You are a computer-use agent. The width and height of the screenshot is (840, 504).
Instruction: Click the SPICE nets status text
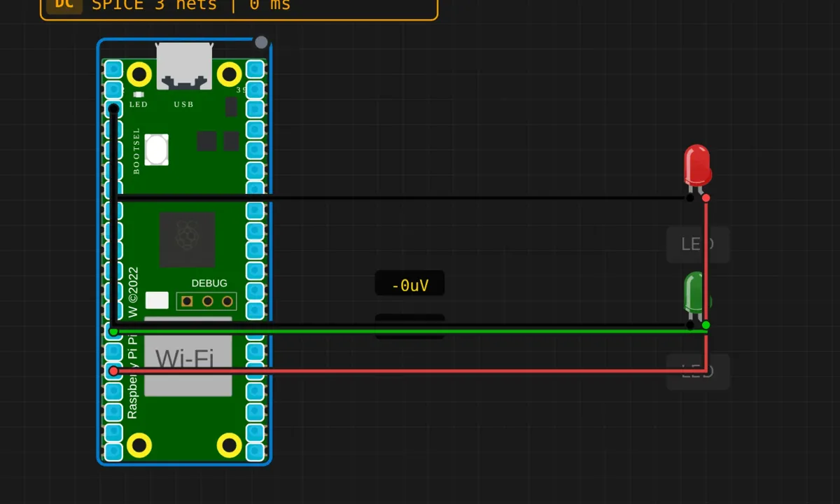pyautogui.click(x=191, y=5)
